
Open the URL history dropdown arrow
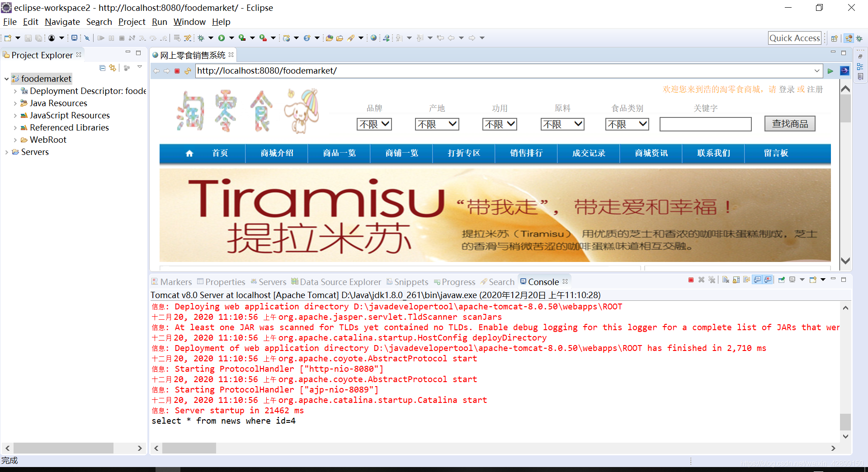click(x=817, y=71)
